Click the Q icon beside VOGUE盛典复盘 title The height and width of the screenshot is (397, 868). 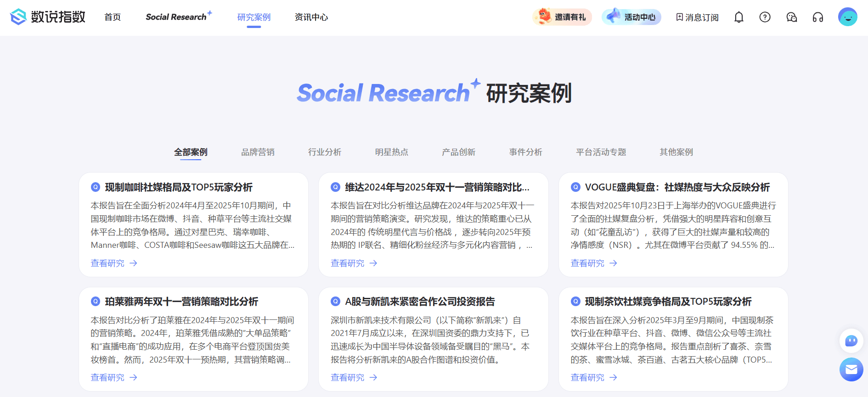pos(575,187)
